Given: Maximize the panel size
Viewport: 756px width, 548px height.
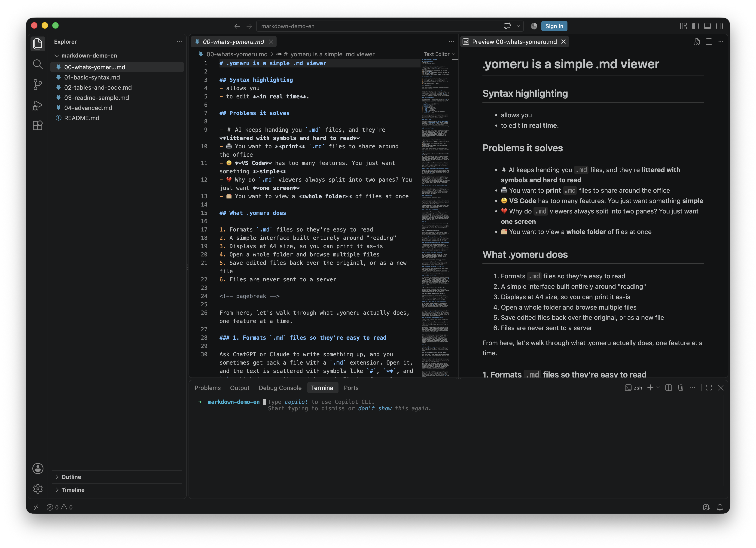Looking at the screenshot, I should [709, 388].
